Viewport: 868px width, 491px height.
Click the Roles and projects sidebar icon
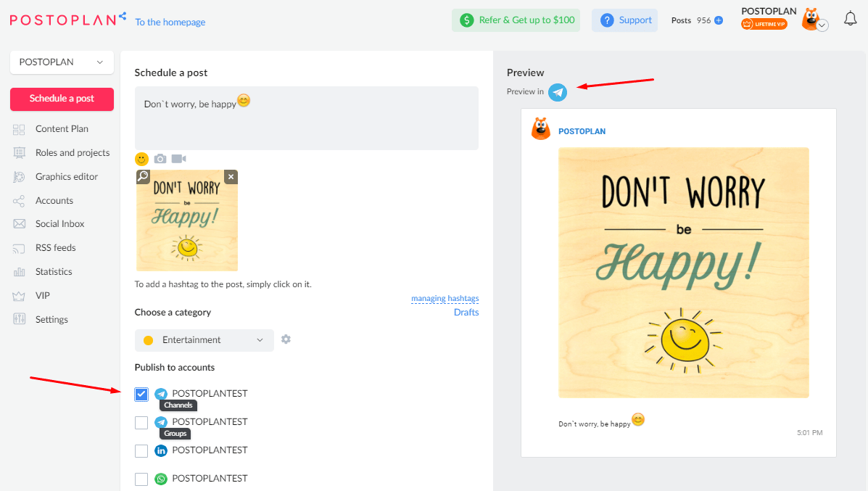tap(19, 153)
